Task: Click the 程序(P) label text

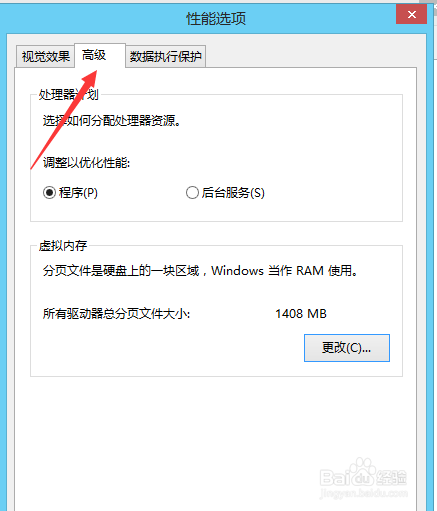Action: (x=78, y=193)
